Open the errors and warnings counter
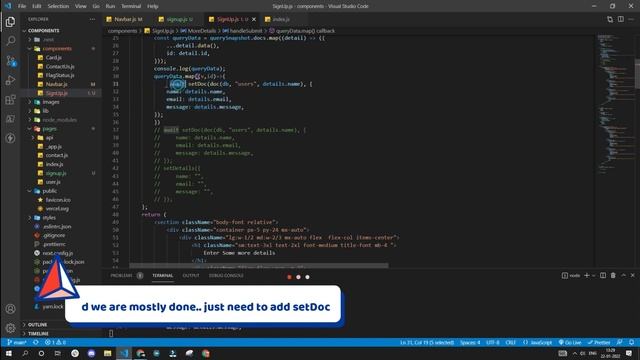This screenshot has height=360, width=640. click(55, 342)
